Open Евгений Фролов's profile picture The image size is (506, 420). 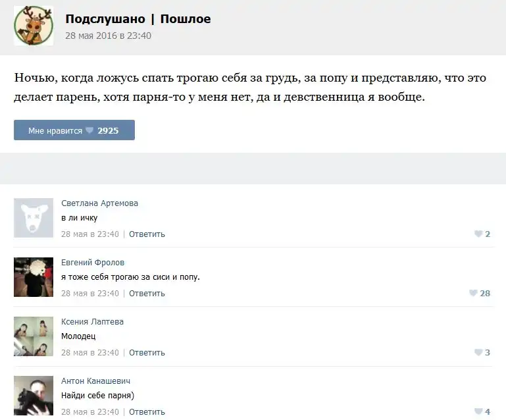point(34,277)
